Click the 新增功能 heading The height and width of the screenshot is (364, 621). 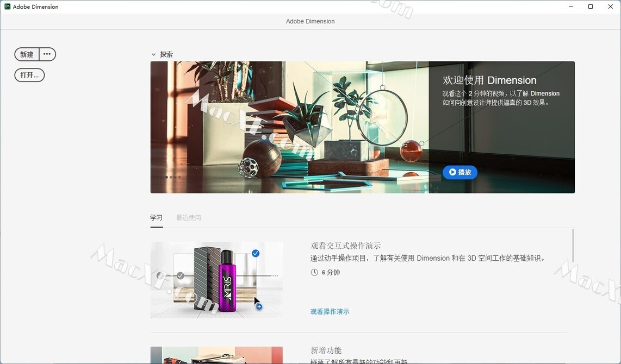(326, 350)
